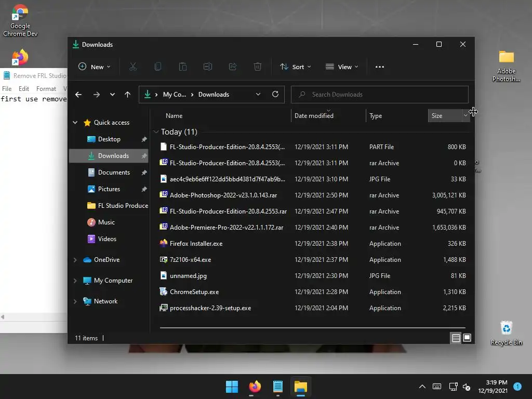The width and height of the screenshot is (532, 399).
Task: Go back with the left arrow
Action: [78, 95]
